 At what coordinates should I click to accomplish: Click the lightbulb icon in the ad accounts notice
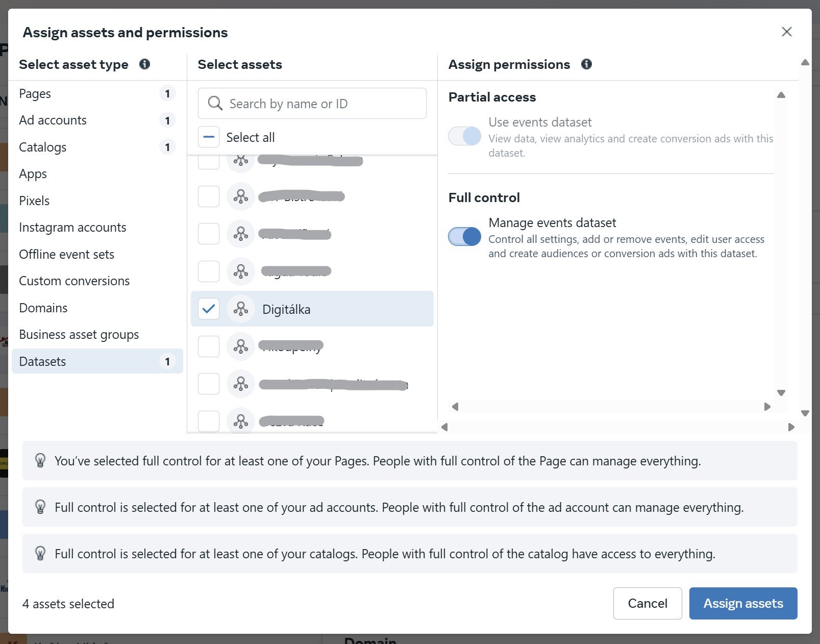pos(40,507)
